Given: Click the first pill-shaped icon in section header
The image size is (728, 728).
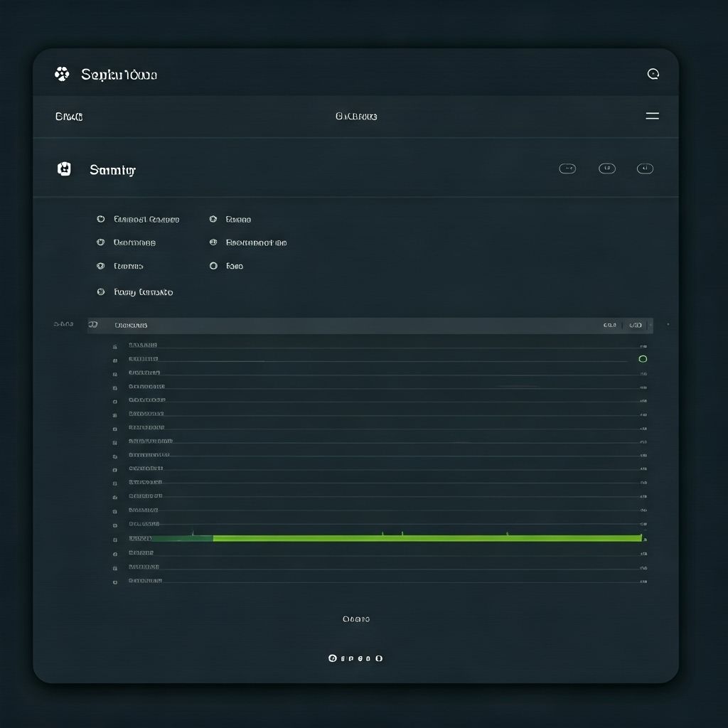Looking at the screenshot, I should 567,168.
